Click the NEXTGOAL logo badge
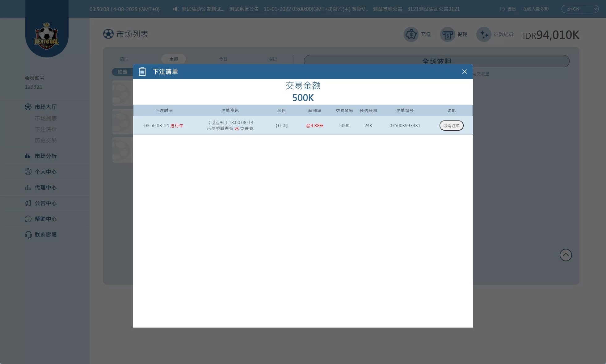The width and height of the screenshot is (606, 364). (x=46, y=35)
